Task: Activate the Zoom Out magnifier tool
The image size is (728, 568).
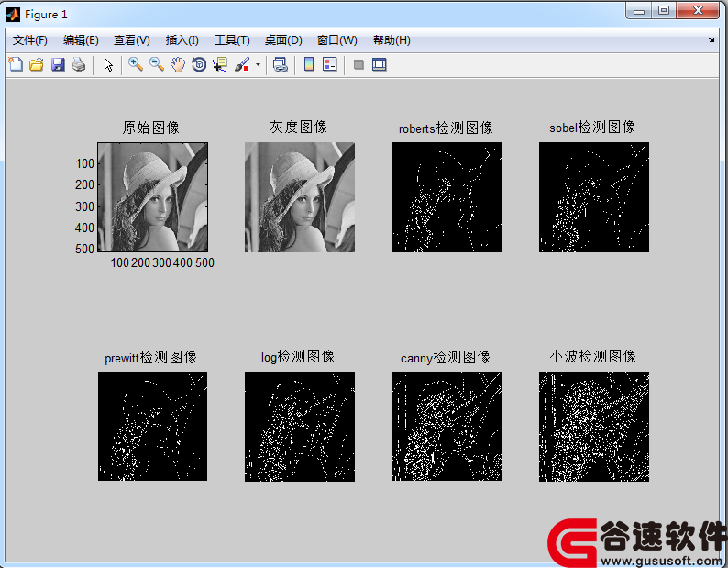Action: [x=157, y=64]
